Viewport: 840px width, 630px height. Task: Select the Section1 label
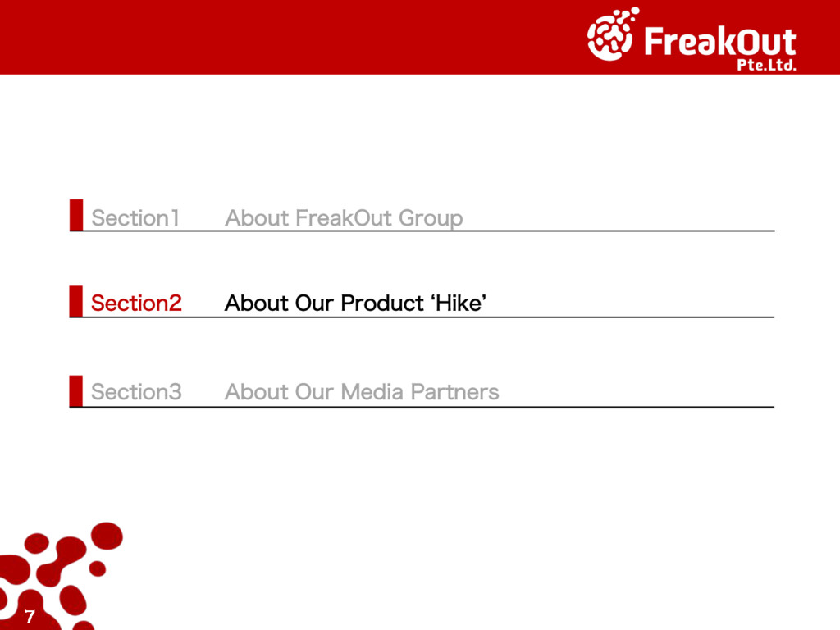(x=135, y=218)
